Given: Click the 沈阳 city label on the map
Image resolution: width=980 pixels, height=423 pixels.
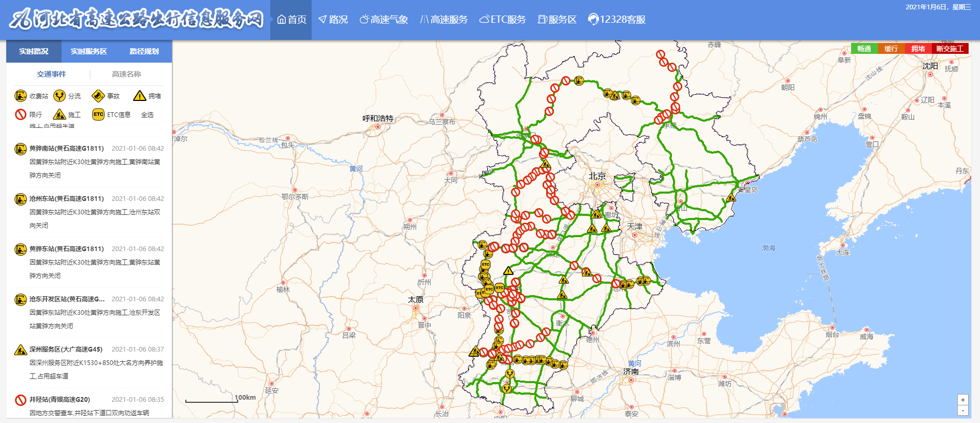Looking at the screenshot, I should coord(930,66).
